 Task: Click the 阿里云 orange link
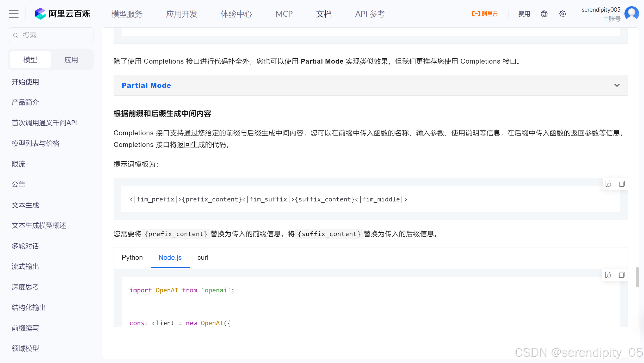pos(485,14)
